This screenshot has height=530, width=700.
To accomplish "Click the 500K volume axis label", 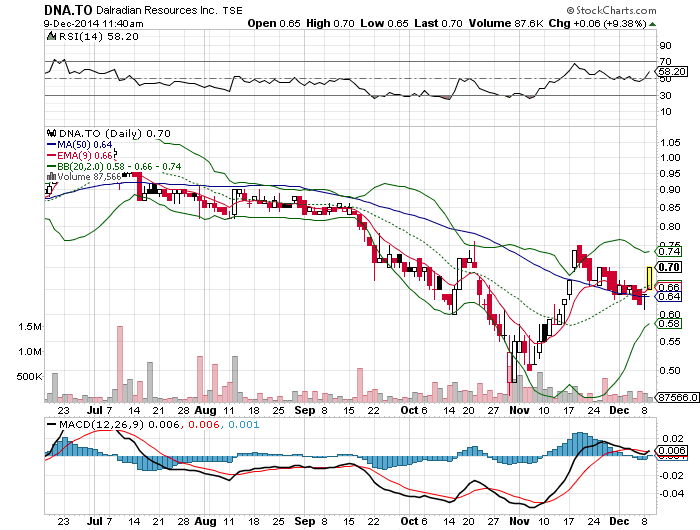I will click(29, 377).
